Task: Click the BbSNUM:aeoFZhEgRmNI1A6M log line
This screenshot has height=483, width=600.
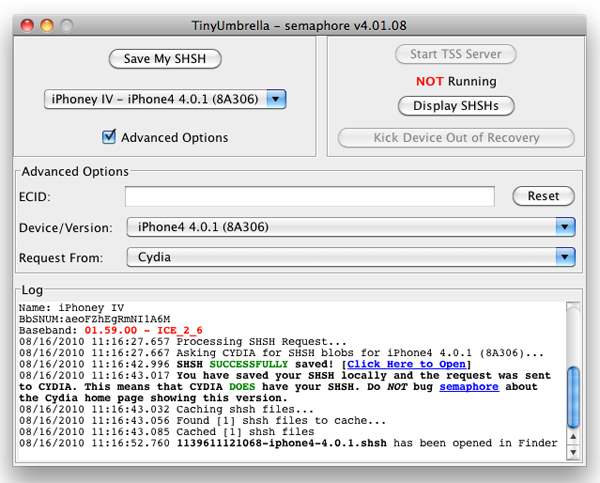Action: click(95, 319)
